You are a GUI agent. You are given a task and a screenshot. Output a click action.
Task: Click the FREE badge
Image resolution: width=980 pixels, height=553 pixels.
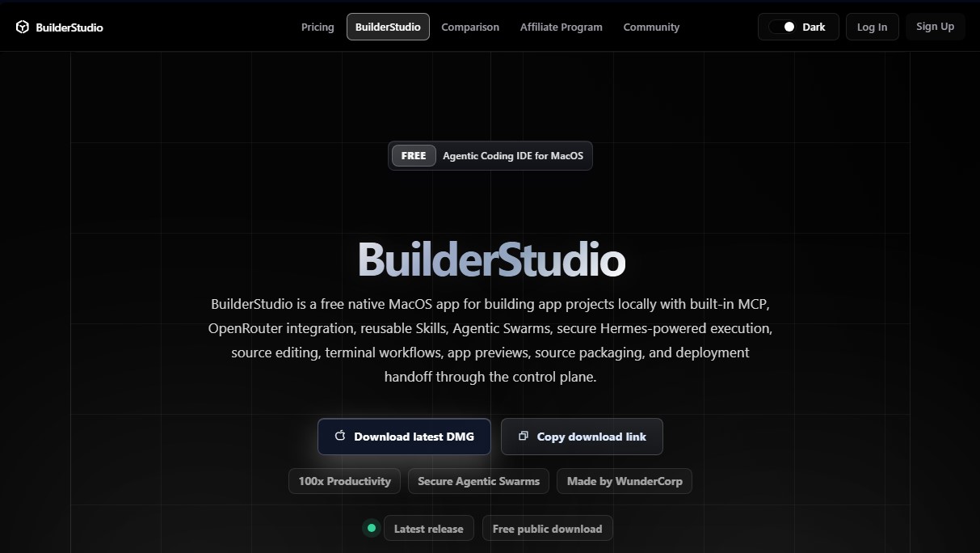[x=414, y=156]
